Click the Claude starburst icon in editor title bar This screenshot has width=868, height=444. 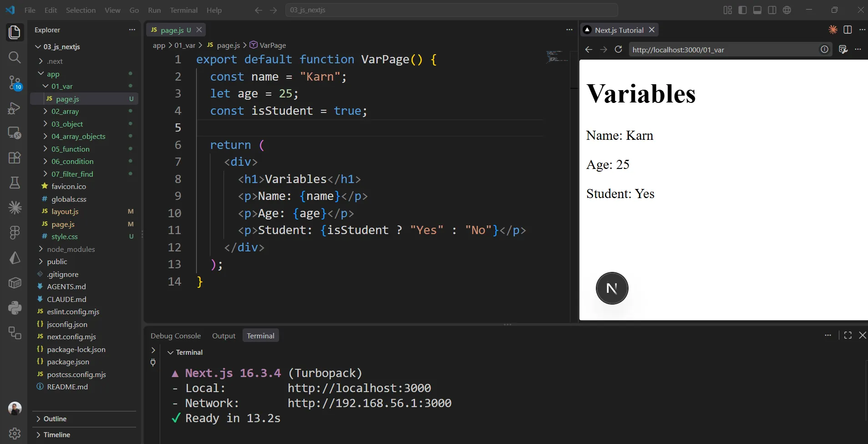pos(833,30)
